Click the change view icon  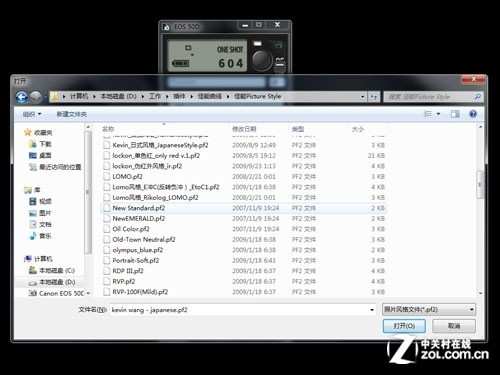click(427, 114)
